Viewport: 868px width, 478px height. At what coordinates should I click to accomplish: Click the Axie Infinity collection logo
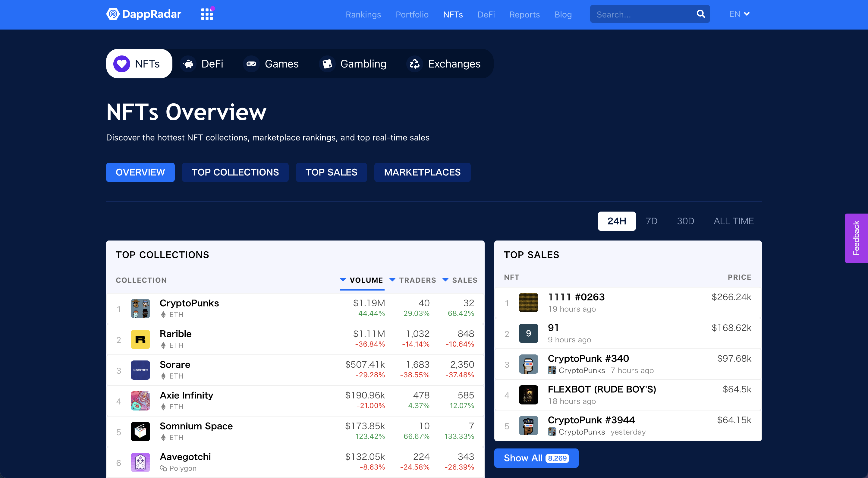140,401
